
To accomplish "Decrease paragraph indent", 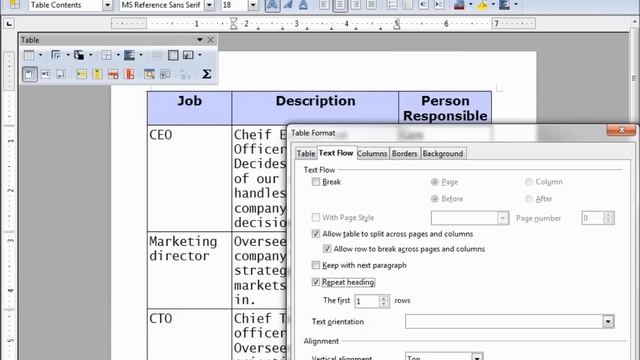I will (423, 5).
